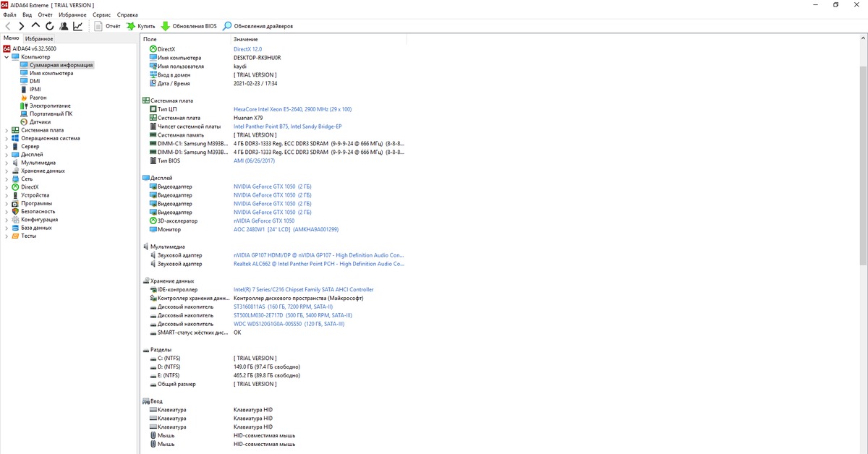This screenshot has height=454, width=868.
Task: Click the Операционная система Windows tree icon
Action: (15, 138)
